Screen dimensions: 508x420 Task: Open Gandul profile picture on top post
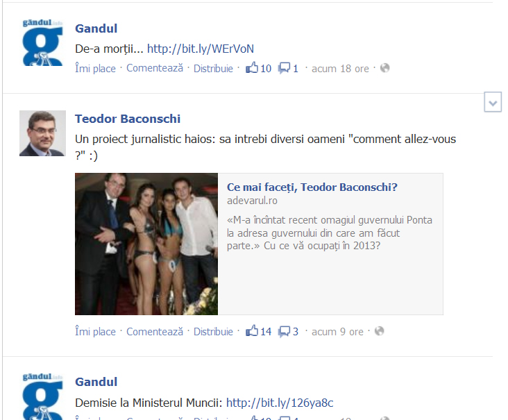[42, 42]
